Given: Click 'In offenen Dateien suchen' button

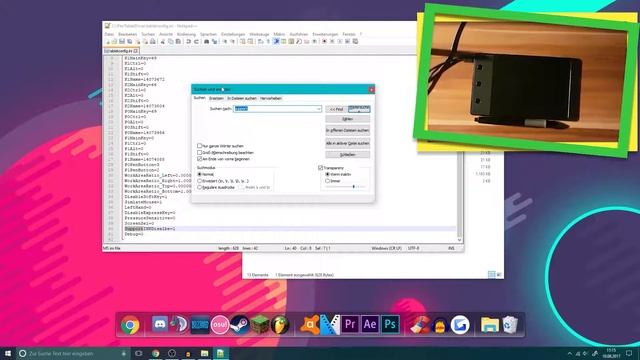Looking at the screenshot, I should (348, 131).
